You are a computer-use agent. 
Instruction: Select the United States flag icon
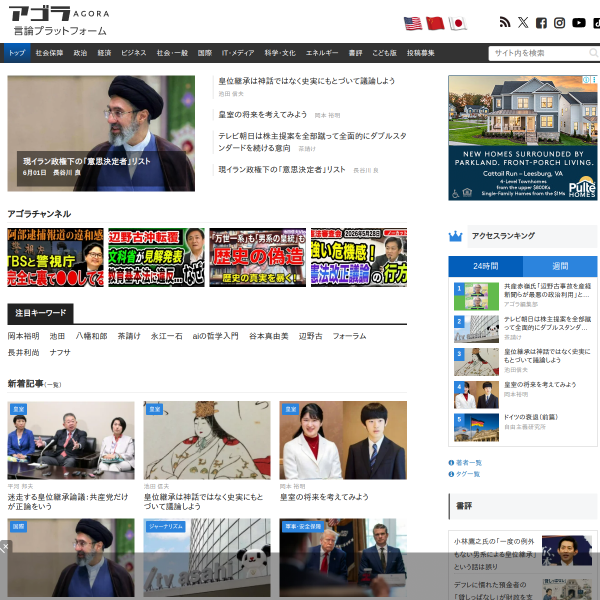coord(413,23)
